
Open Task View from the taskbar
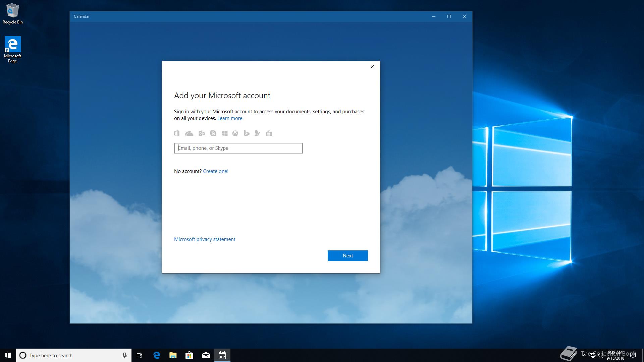(x=140, y=355)
